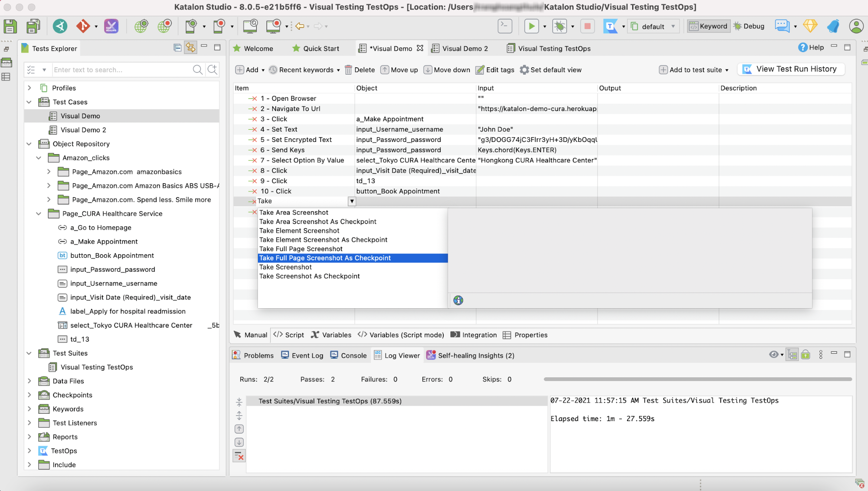Open the Self-healing toolbar icon
Viewport: 868px width, 491px height.
click(111, 26)
